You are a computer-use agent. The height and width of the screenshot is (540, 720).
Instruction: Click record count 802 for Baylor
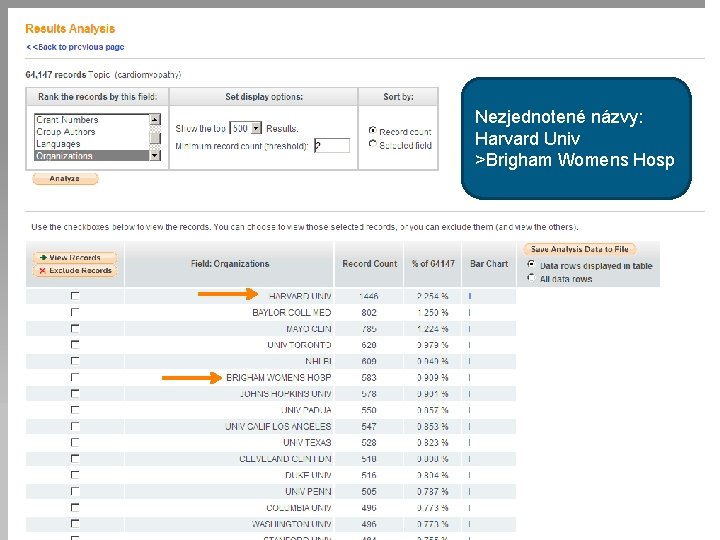(x=369, y=313)
